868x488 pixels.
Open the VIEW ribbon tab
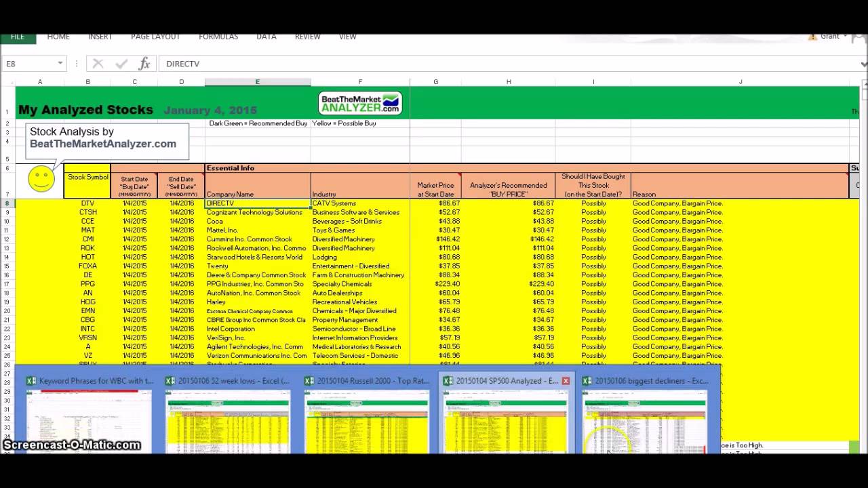tap(348, 37)
